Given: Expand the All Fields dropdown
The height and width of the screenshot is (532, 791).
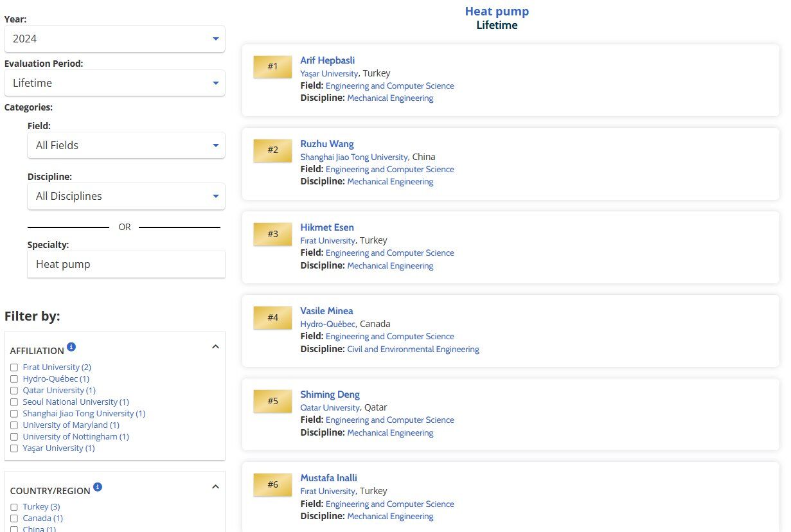Looking at the screenshot, I should [126, 146].
